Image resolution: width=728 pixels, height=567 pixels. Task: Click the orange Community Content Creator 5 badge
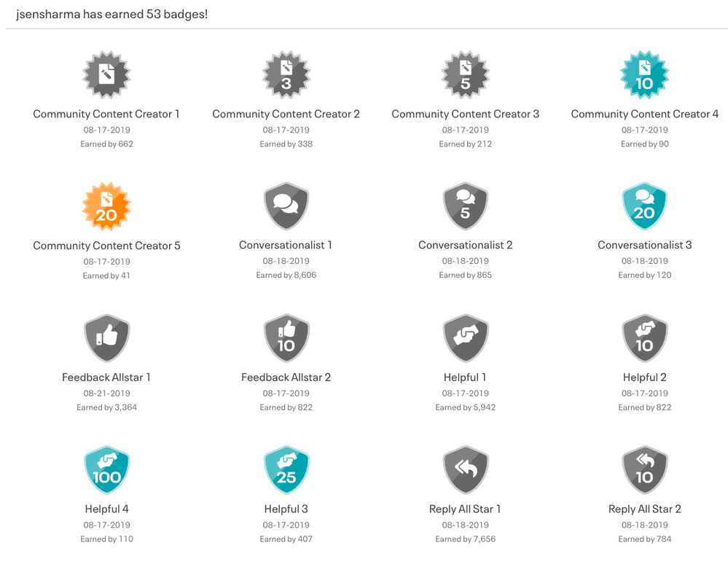[106, 206]
